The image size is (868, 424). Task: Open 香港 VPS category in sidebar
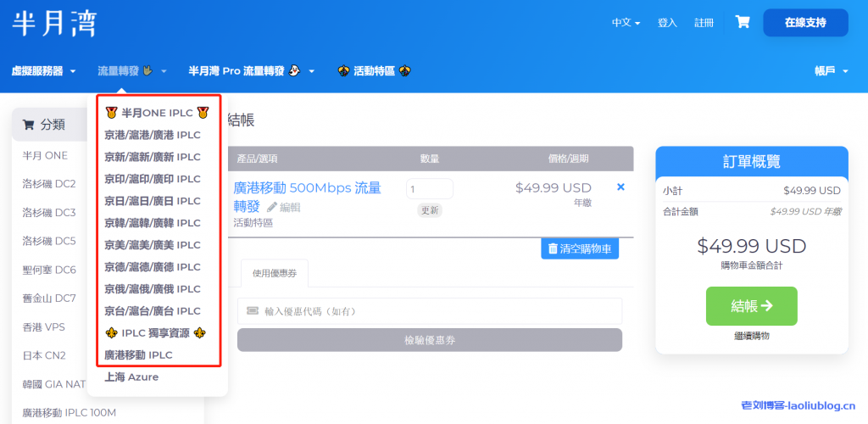43,327
